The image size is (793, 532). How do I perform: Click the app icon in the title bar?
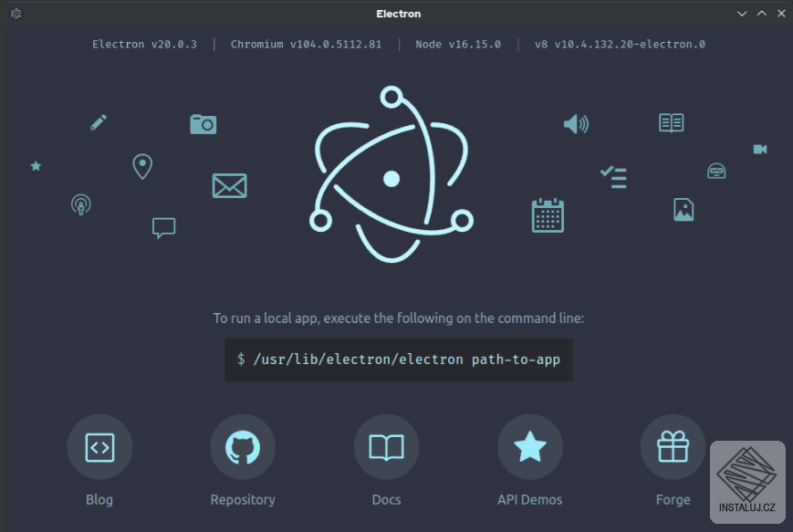[x=16, y=14]
